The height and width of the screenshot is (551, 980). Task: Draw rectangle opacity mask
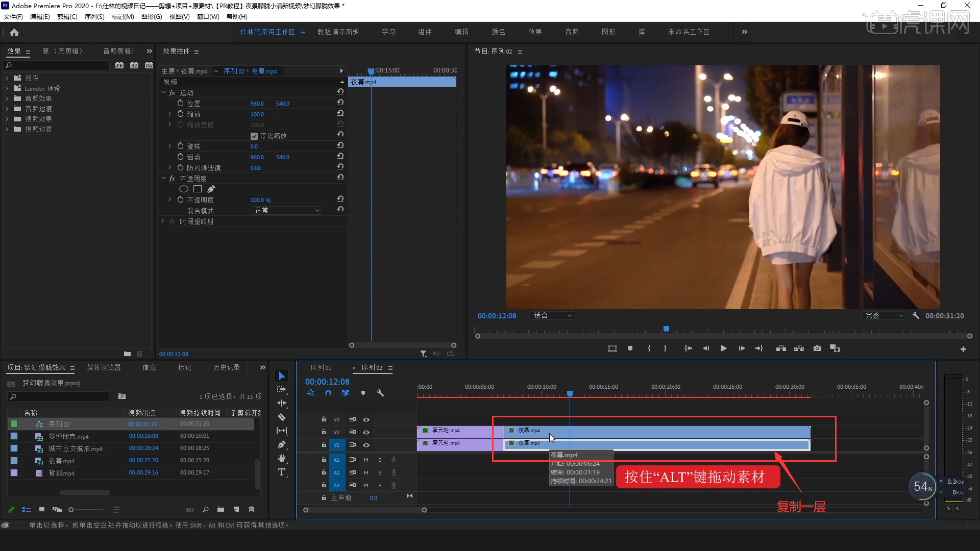[198, 189]
